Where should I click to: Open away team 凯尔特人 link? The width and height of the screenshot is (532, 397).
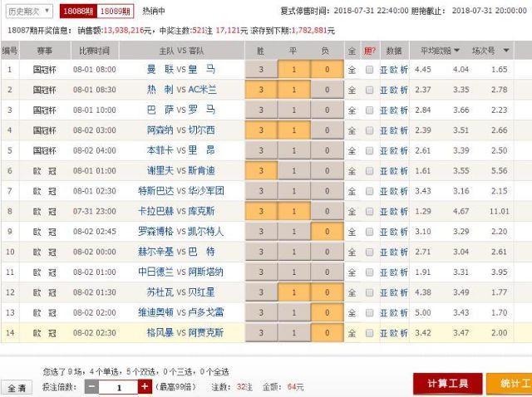tap(206, 232)
